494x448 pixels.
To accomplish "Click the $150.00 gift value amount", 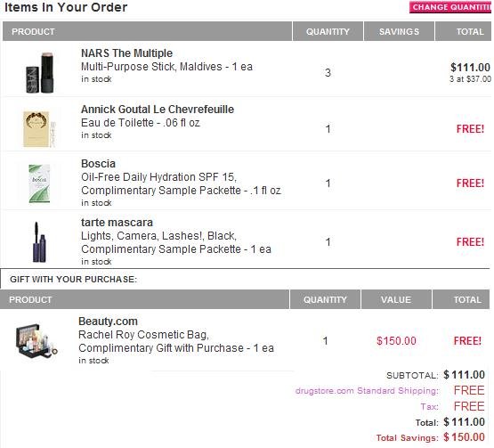I will [x=396, y=341].
